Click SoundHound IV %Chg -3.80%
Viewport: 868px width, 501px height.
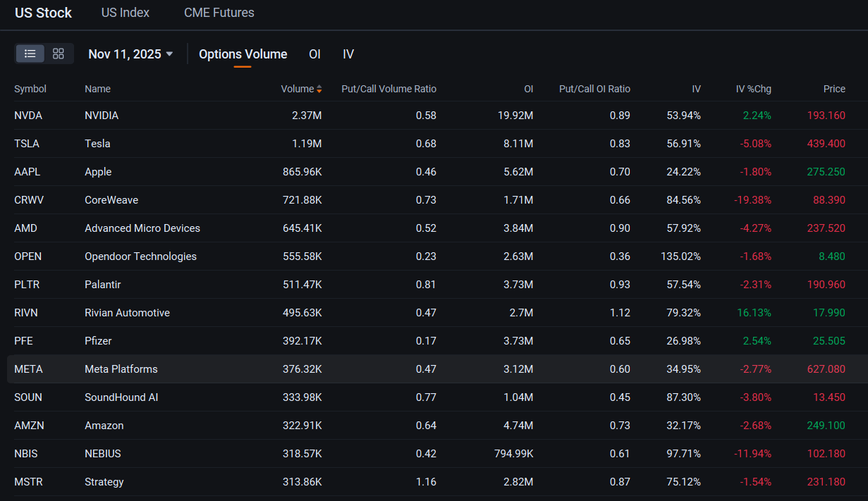pyautogui.click(x=756, y=397)
